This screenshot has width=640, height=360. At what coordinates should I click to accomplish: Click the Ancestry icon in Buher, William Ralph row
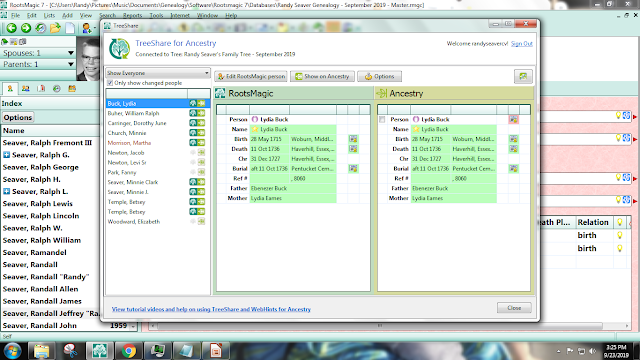(x=201, y=113)
